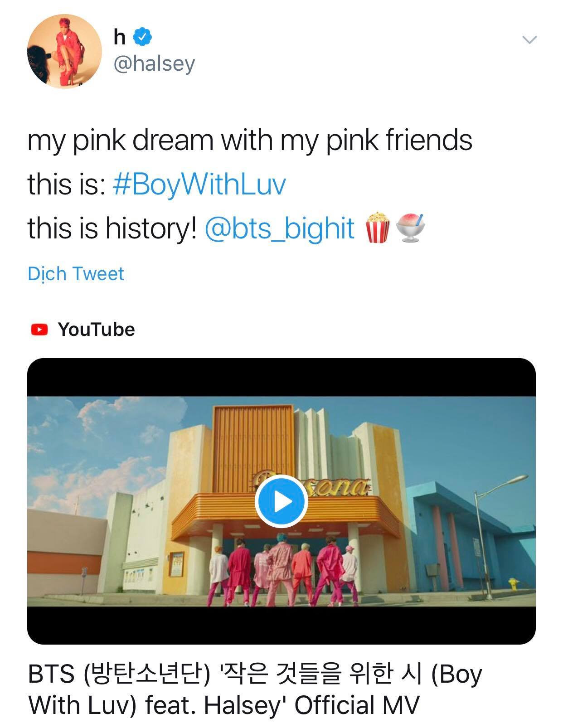Click the popcorn emoji in tweet
This screenshot has height=728, width=563.
tap(377, 228)
